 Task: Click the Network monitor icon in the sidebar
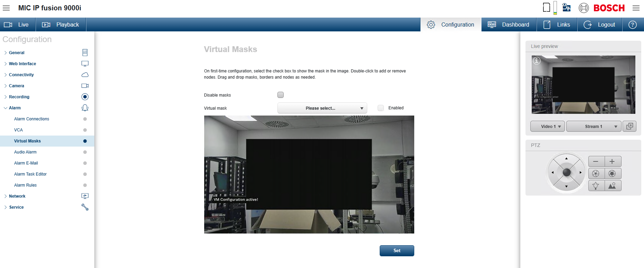pos(85,196)
